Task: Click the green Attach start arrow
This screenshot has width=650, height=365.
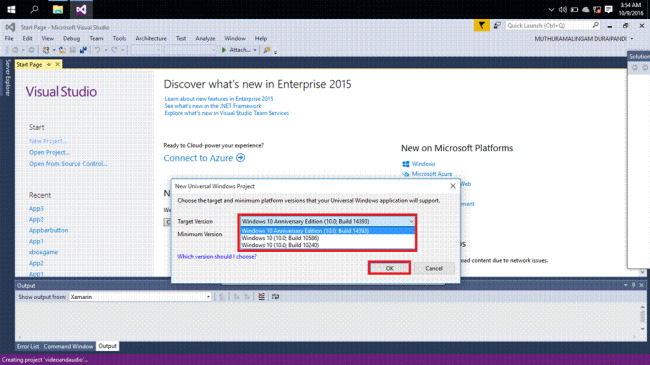Action: point(224,50)
